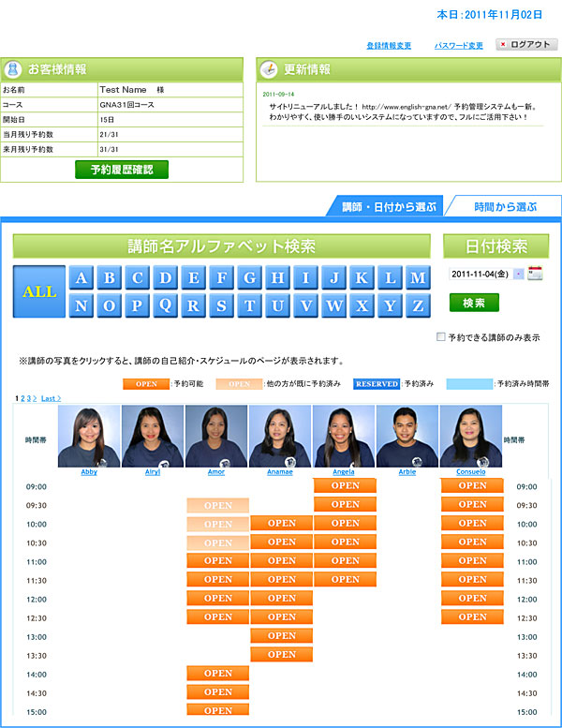Viewport: 562px width, 728px height.
Task: Filter teachers by letter G
Action: (x=250, y=277)
